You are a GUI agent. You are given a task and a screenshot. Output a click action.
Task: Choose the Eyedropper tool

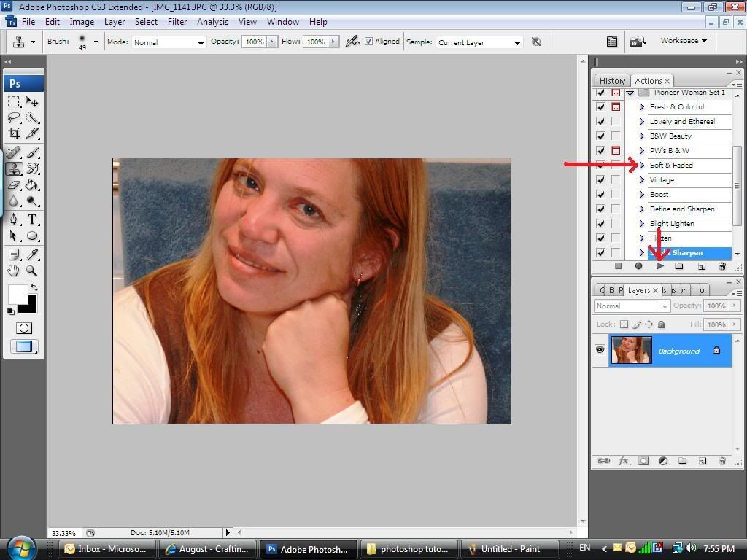click(x=32, y=254)
